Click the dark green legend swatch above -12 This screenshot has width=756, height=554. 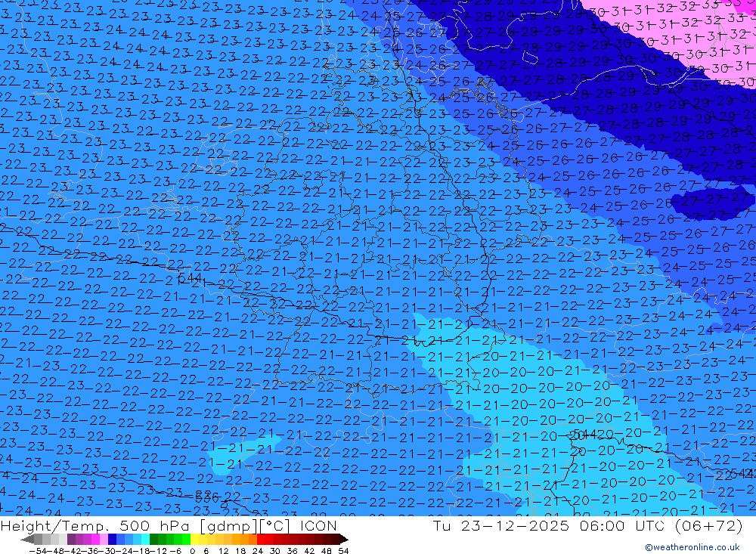pyautogui.click(x=153, y=539)
